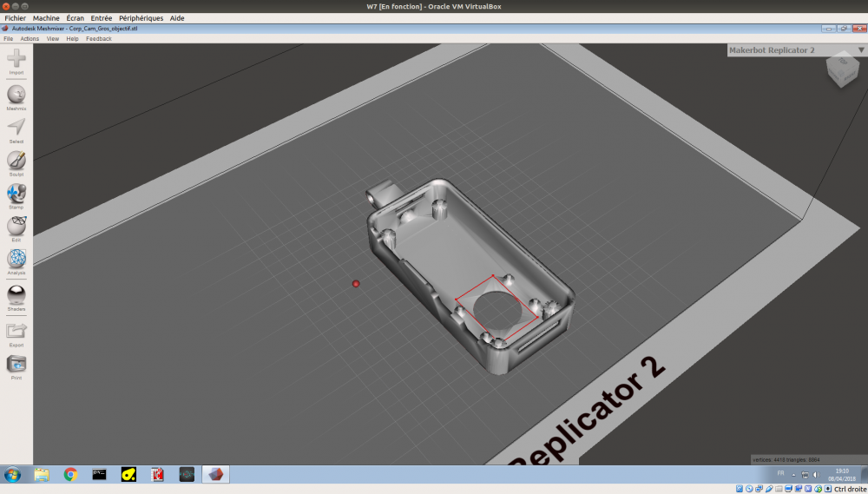The width and height of the screenshot is (868, 494).
Task: Click the FR language indicator
Action: (780, 473)
